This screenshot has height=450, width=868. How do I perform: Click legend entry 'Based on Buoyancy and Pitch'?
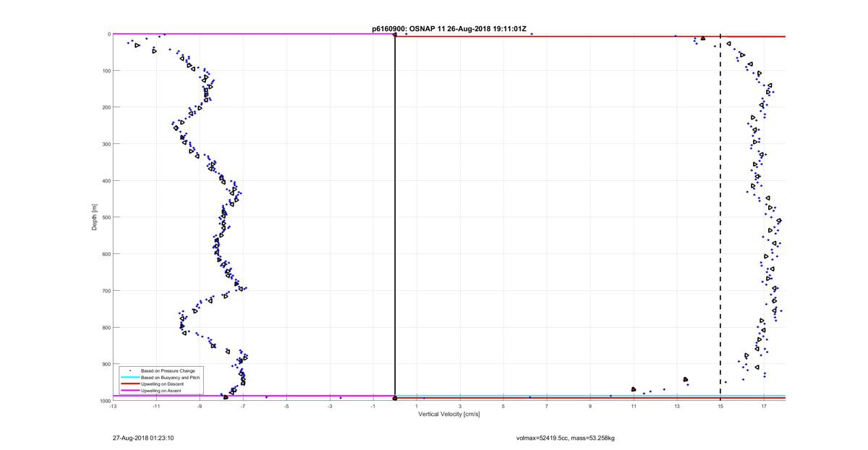171,378
